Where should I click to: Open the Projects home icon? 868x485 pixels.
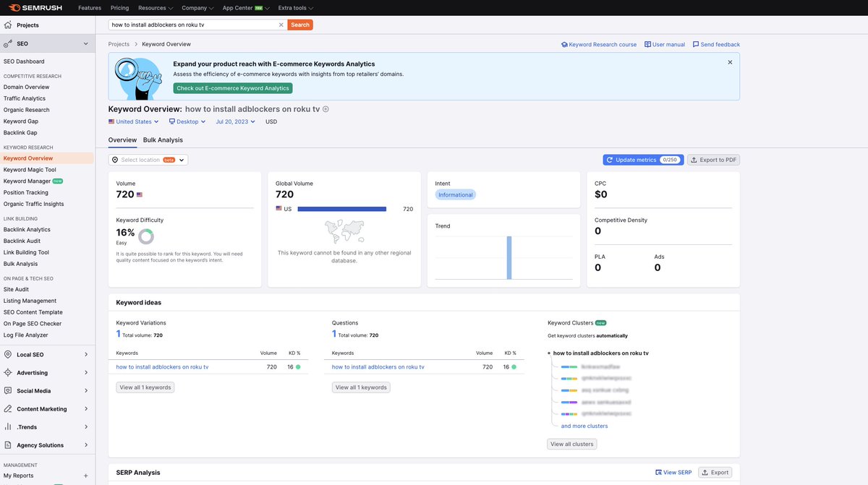(x=9, y=25)
